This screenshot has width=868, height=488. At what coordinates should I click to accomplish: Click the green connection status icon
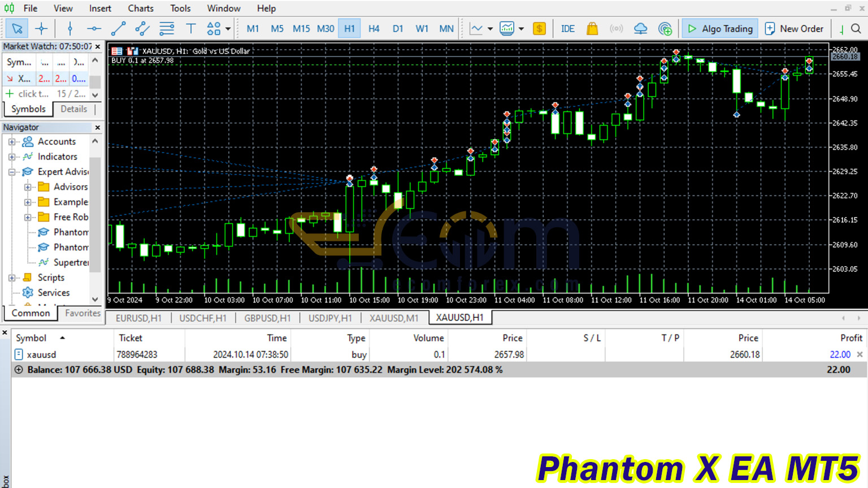pos(841,29)
